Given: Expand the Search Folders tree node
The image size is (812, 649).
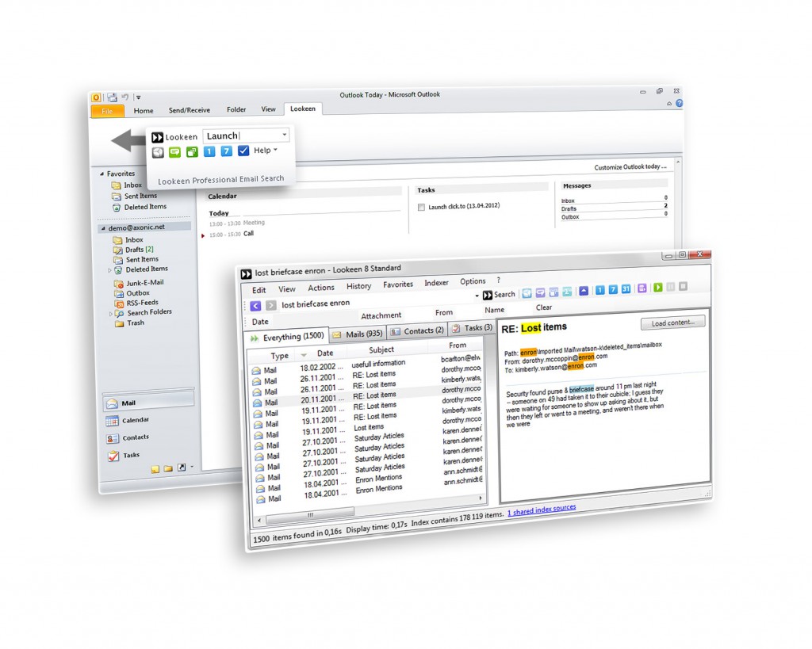Looking at the screenshot, I should point(110,313).
